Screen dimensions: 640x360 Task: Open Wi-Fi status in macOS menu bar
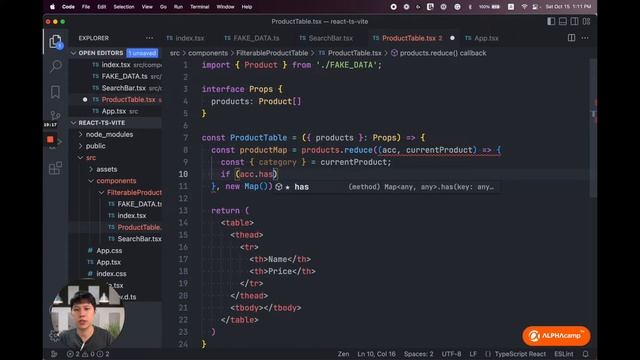point(524,7)
